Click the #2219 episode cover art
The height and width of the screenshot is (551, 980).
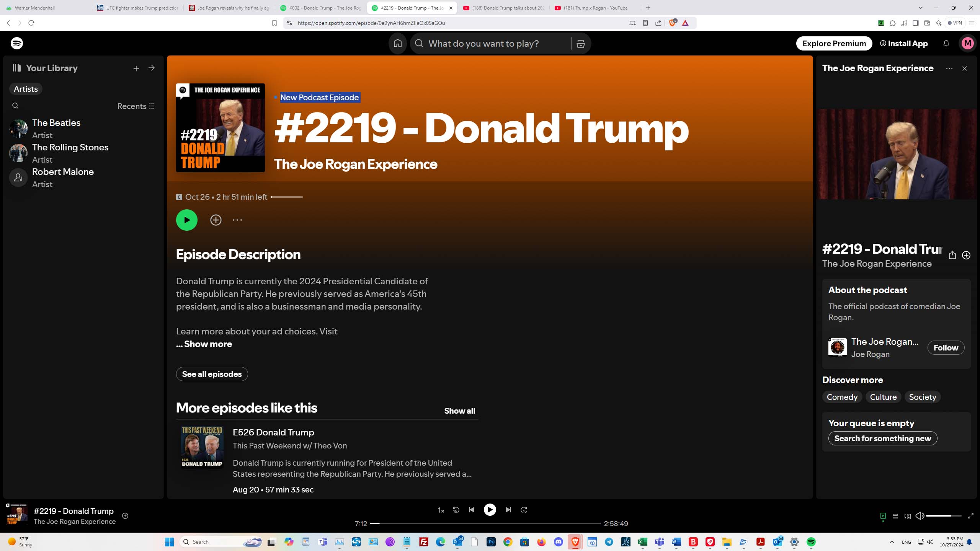coord(220,128)
